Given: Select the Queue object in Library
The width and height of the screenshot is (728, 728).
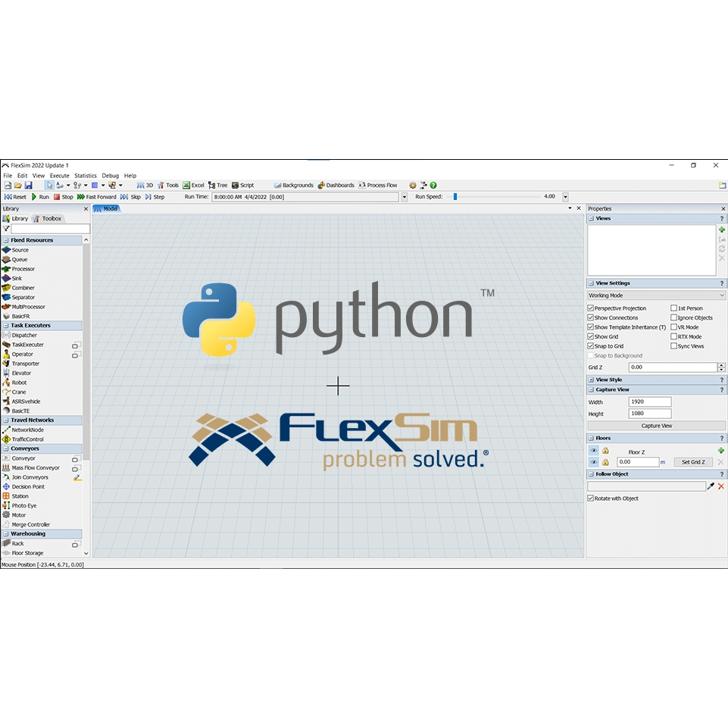Looking at the screenshot, I should [15, 260].
